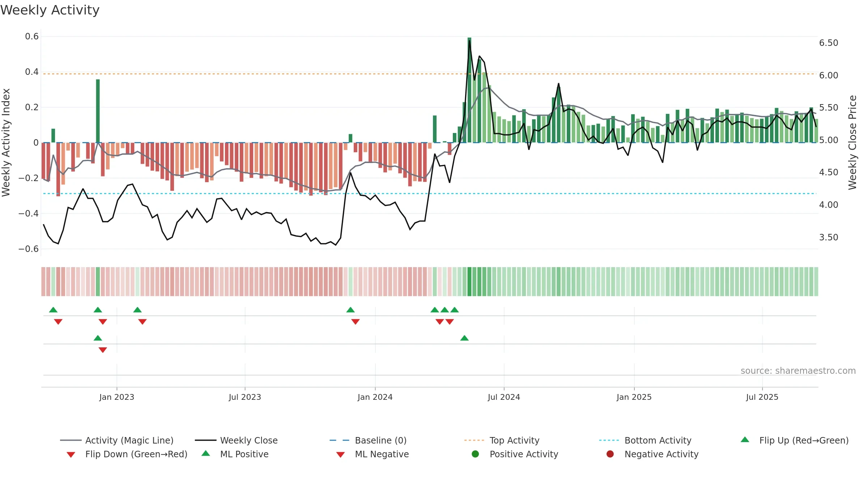Toggle Bottom Activity legend entry
This screenshot has height=488, width=868.
[x=645, y=440]
